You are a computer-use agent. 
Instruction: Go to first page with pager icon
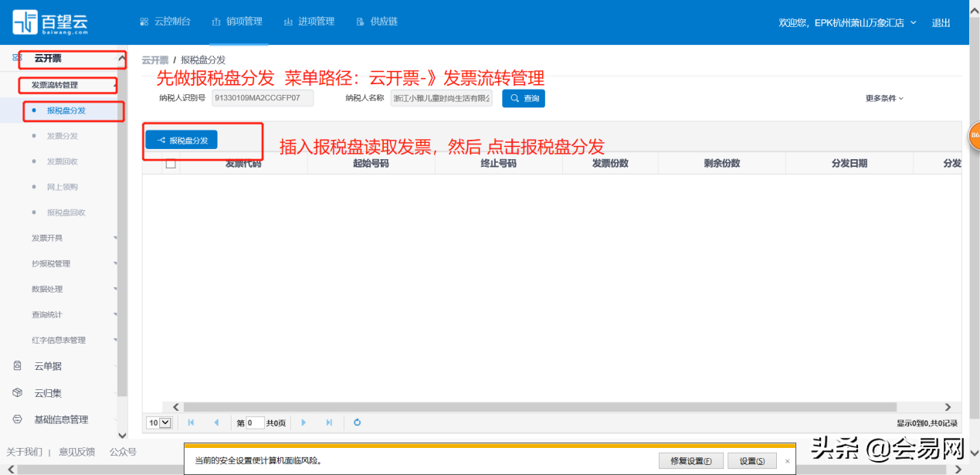(x=191, y=422)
